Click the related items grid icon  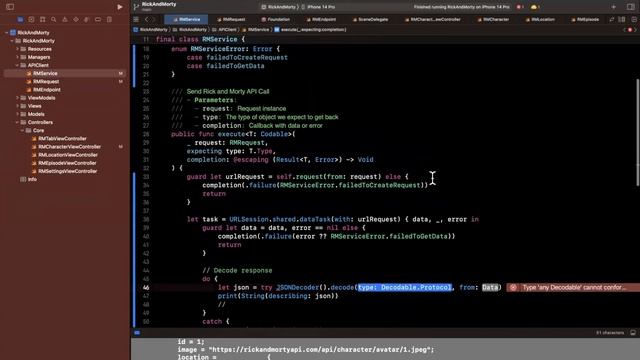tap(136, 19)
